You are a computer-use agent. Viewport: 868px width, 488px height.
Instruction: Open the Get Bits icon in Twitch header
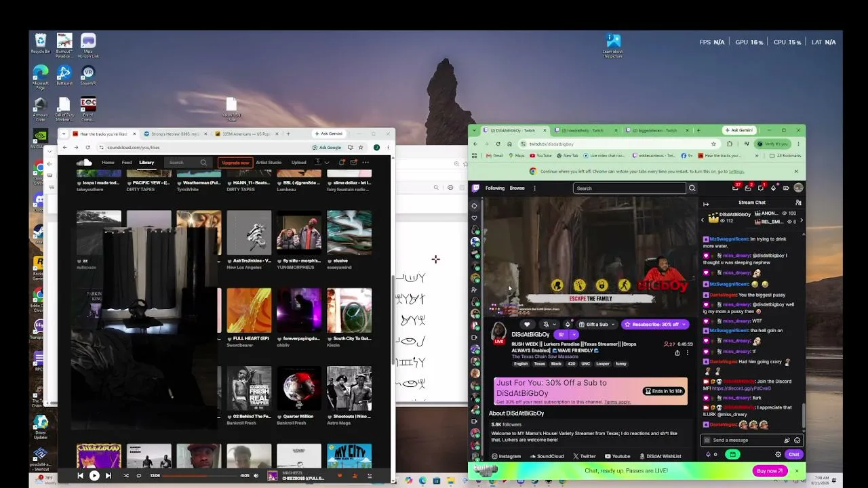(774, 188)
